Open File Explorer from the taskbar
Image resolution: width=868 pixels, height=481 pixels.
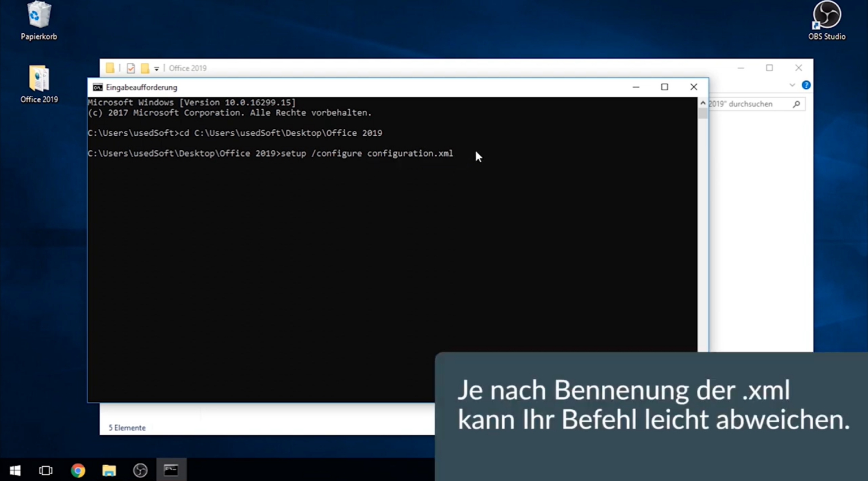(108, 470)
